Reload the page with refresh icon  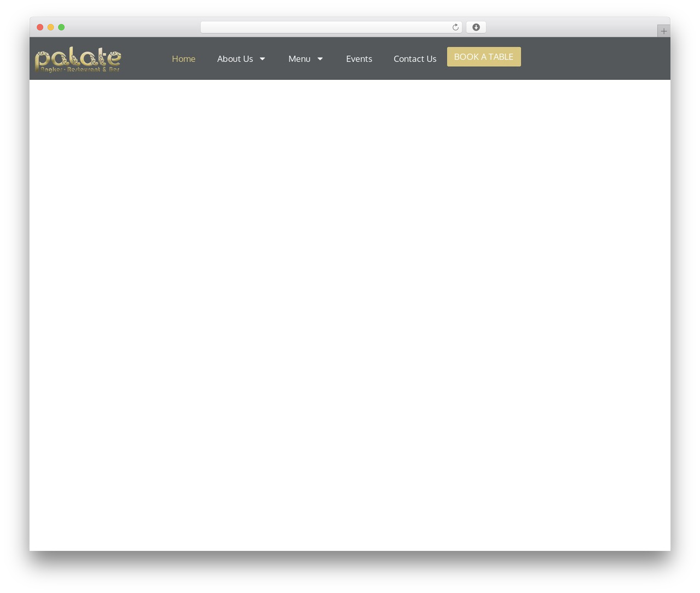[456, 27]
